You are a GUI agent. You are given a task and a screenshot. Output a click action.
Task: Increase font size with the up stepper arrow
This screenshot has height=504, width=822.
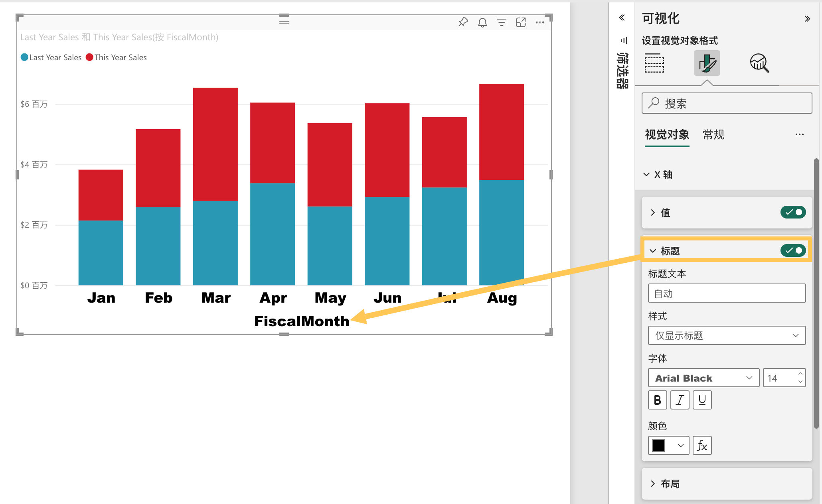(x=800, y=374)
